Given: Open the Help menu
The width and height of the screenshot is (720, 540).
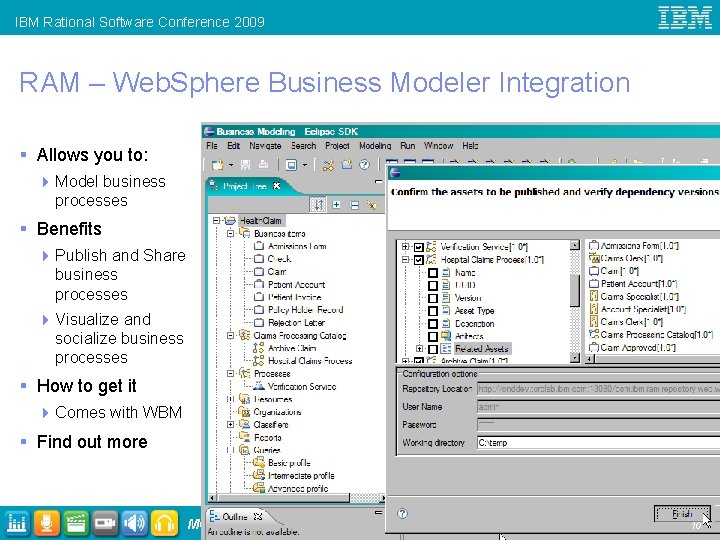Looking at the screenshot, I should (470, 146).
